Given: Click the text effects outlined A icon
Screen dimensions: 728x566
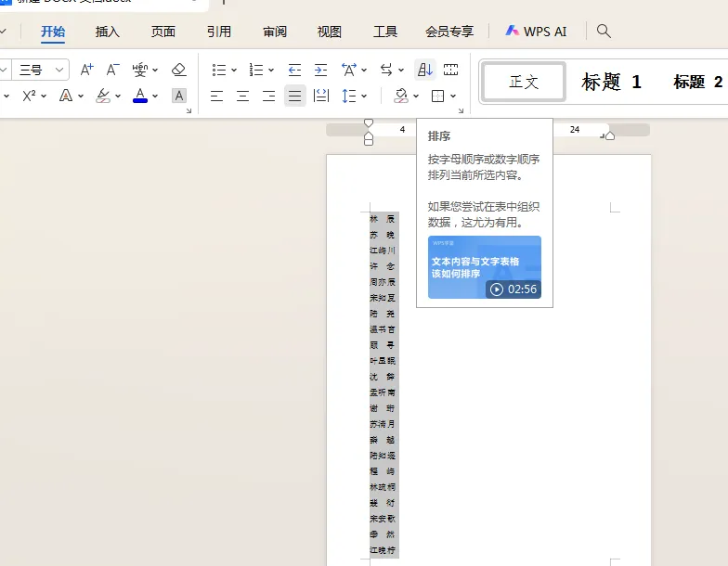Looking at the screenshot, I should 66,96.
